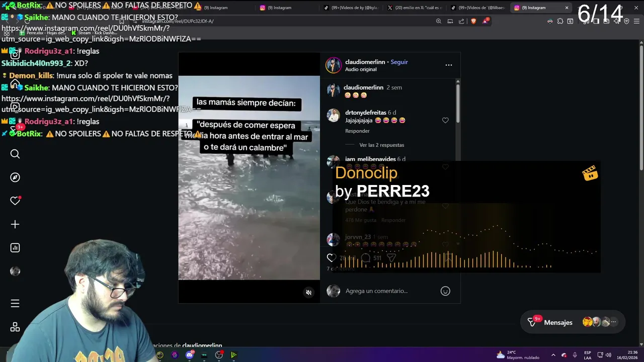Like the reel with the heart icon
Viewport: 644px width, 362px height.
pyautogui.click(x=331, y=257)
